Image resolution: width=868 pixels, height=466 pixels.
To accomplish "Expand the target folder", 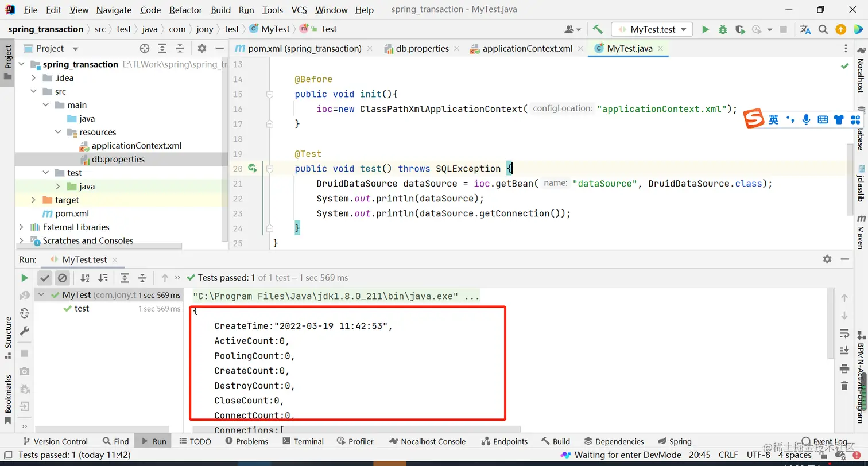I will (34, 200).
